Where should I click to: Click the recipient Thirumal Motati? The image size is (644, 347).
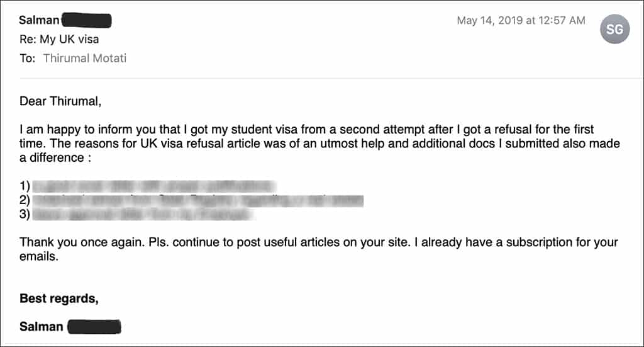tap(85, 59)
